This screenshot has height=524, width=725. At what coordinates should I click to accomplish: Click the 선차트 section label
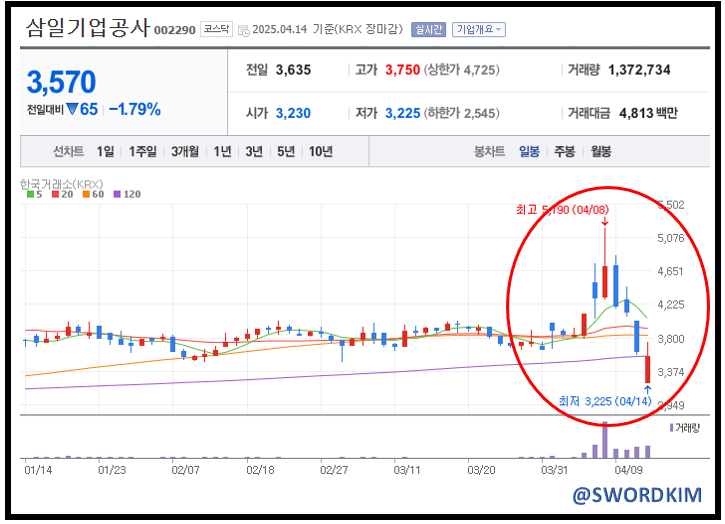(x=68, y=151)
